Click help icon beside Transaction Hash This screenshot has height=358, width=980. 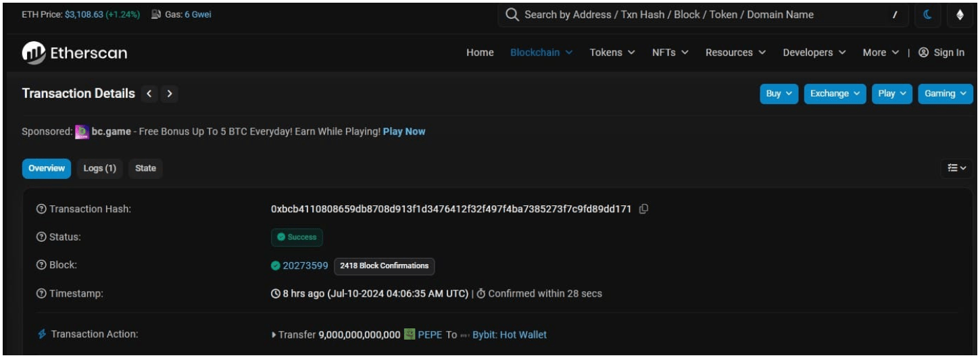pos(41,209)
